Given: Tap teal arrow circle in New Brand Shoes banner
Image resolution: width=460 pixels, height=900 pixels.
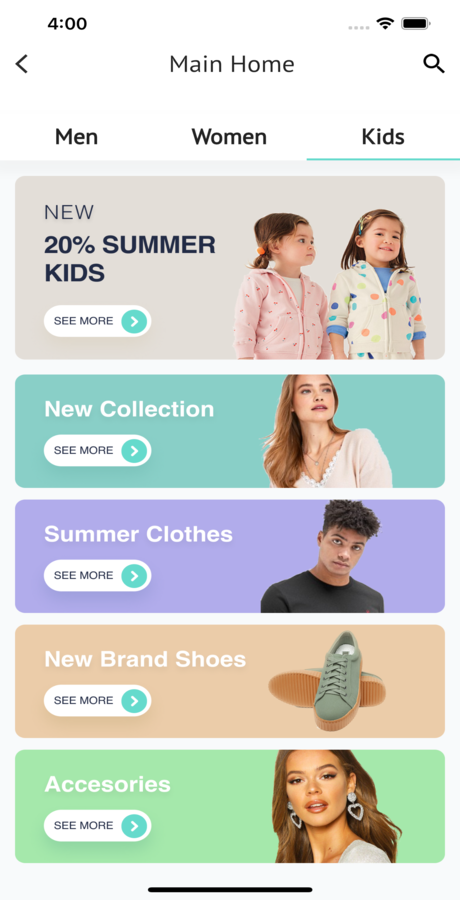Looking at the screenshot, I should [134, 701].
